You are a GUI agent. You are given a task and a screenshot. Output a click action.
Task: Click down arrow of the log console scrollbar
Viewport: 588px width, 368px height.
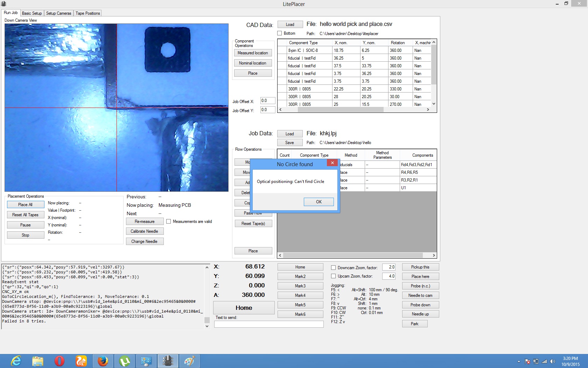tap(207, 326)
